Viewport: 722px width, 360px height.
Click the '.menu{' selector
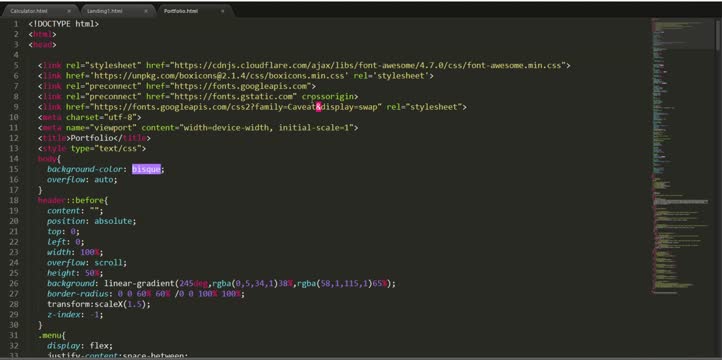point(52,336)
